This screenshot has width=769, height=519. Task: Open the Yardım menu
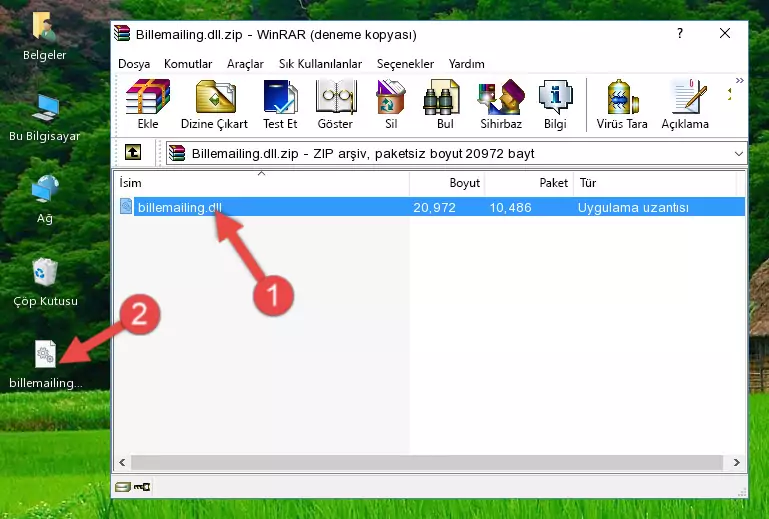[x=466, y=64]
